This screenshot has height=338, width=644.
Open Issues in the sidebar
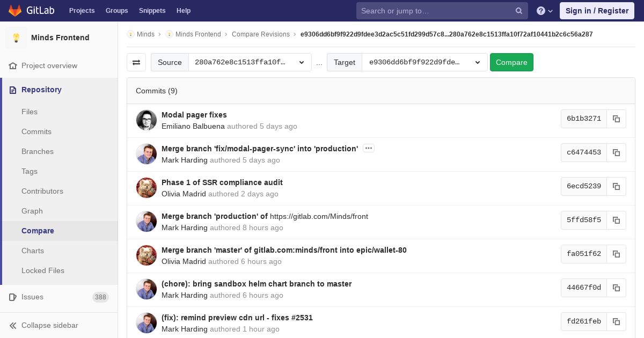pos(32,297)
